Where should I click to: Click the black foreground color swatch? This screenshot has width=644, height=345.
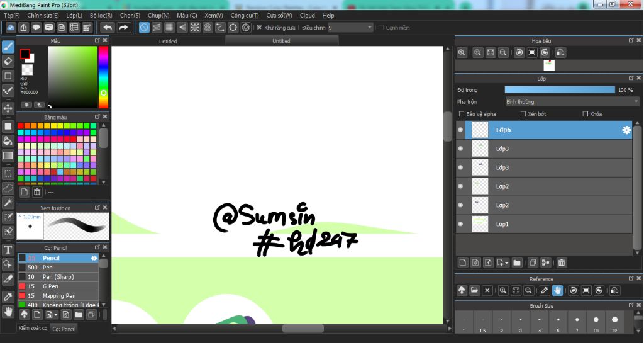point(25,54)
